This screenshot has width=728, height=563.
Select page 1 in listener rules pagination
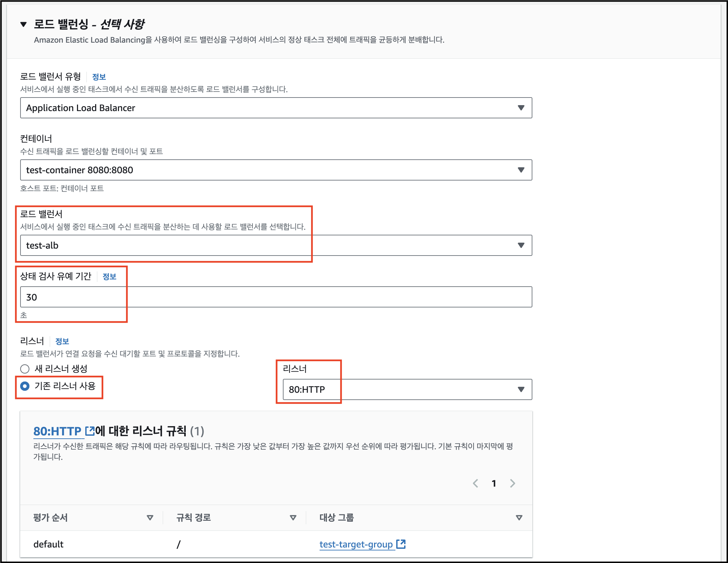tap(494, 483)
